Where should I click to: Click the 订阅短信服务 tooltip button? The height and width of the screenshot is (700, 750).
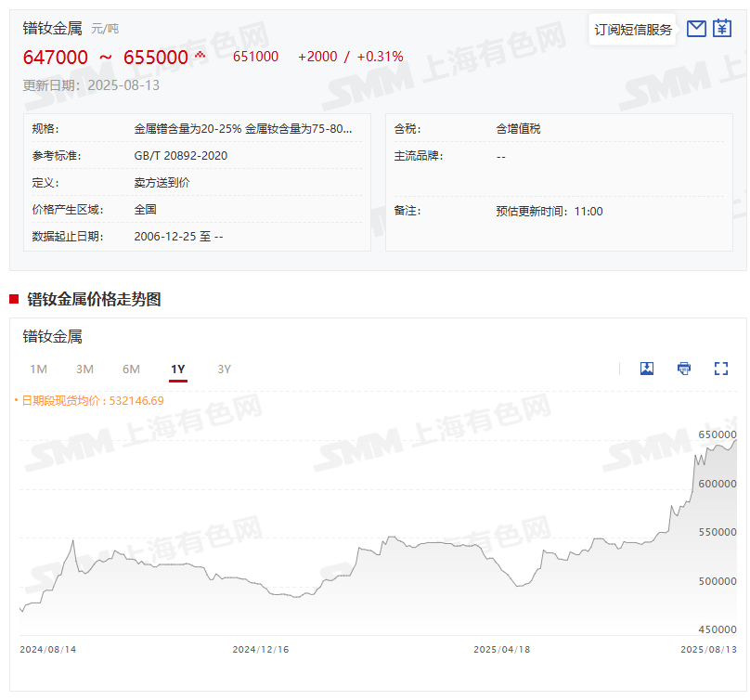click(633, 30)
